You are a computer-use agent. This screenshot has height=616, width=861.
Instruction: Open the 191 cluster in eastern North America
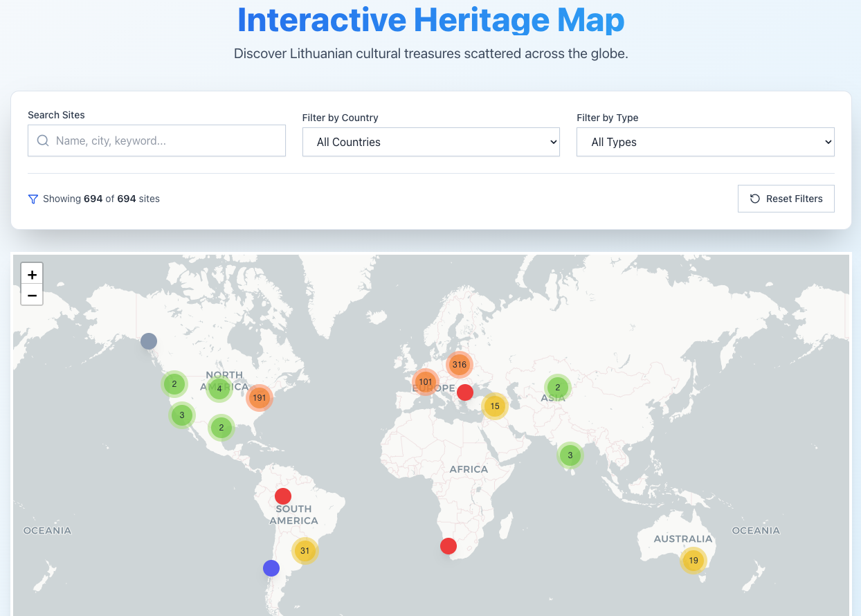(260, 398)
